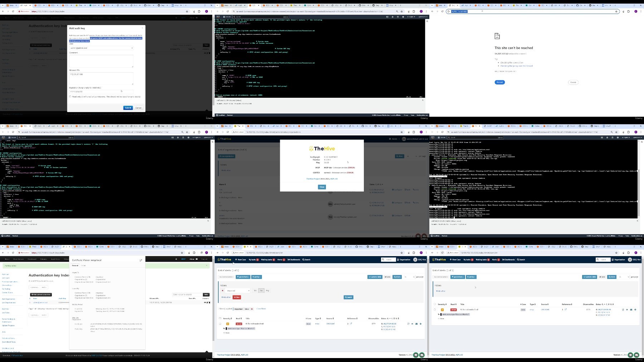Close the Add auth key dialog
The width and height of the screenshot is (644, 362).
[142, 28]
